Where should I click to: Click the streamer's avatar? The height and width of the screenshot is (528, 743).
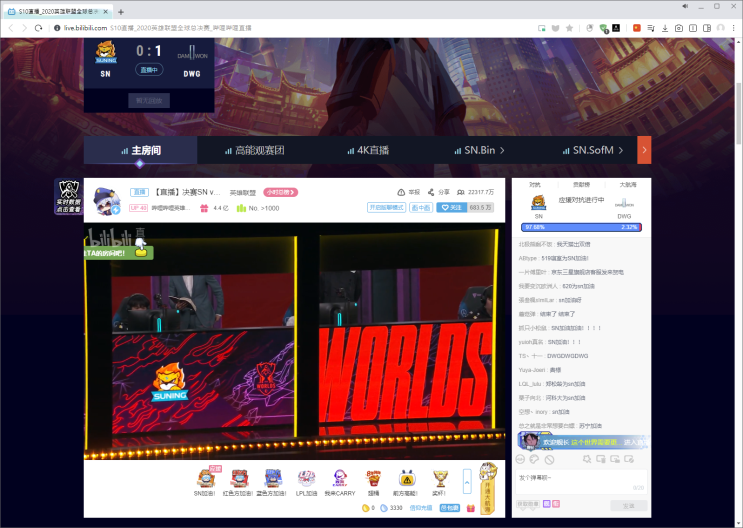[106, 201]
